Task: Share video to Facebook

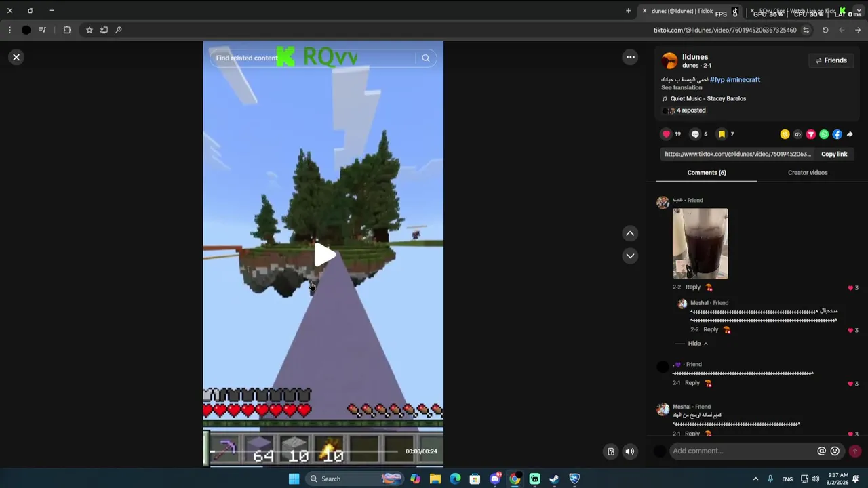Action: point(837,134)
